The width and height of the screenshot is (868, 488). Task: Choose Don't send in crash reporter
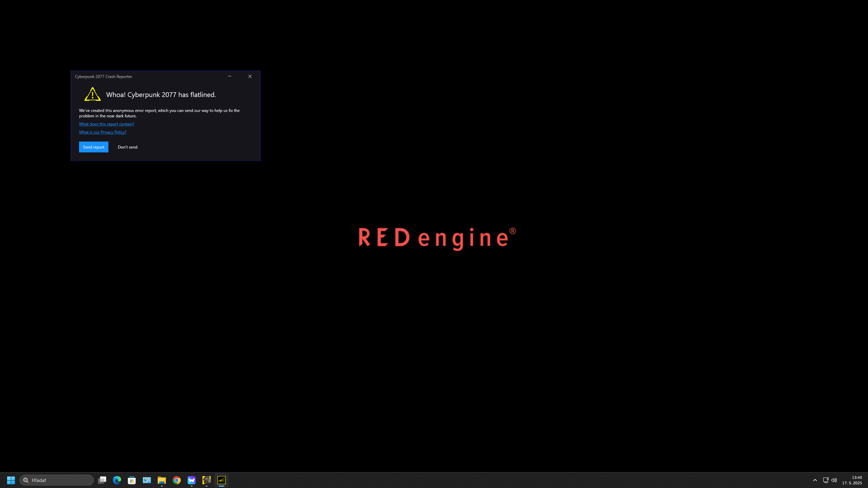tap(128, 147)
